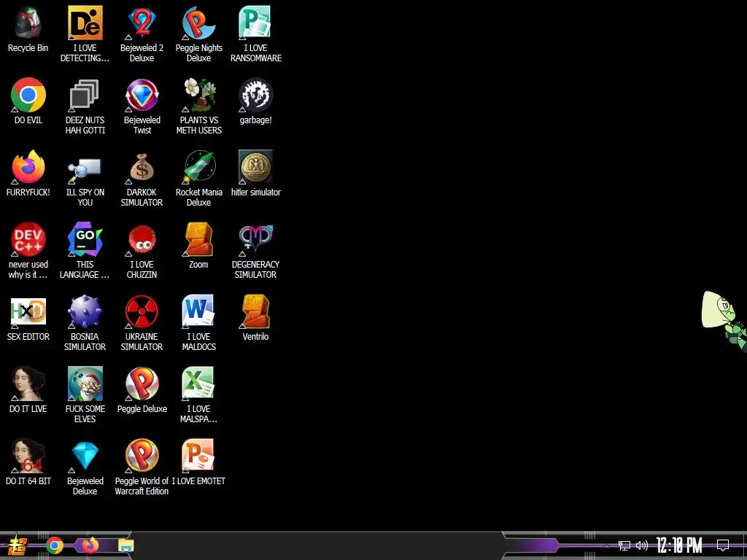The image size is (747, 560).
Task: Open File Explorer from the taskbar
Action: click(x=125, y=545)
